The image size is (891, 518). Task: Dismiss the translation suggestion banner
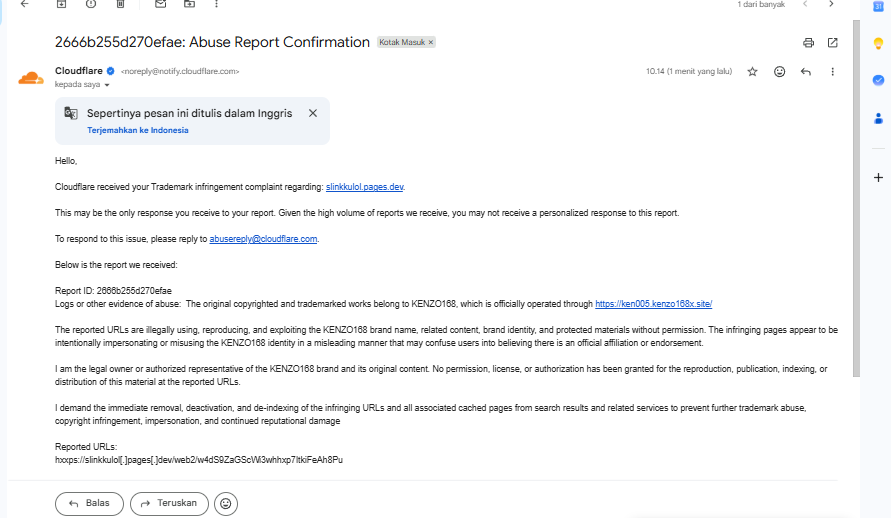313,113
